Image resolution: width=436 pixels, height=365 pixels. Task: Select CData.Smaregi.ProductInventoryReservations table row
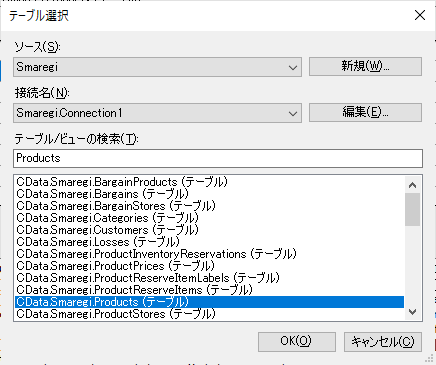209,254
